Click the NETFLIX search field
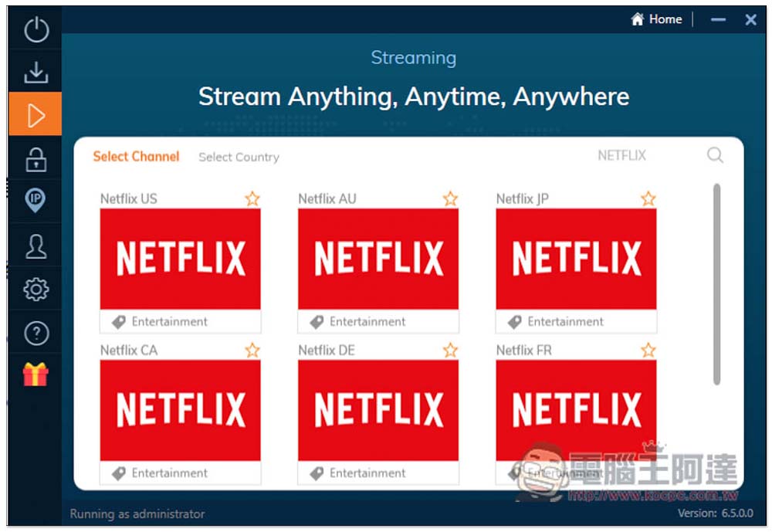The height and width of the screenshot is (532, 772). click(621, 156)
